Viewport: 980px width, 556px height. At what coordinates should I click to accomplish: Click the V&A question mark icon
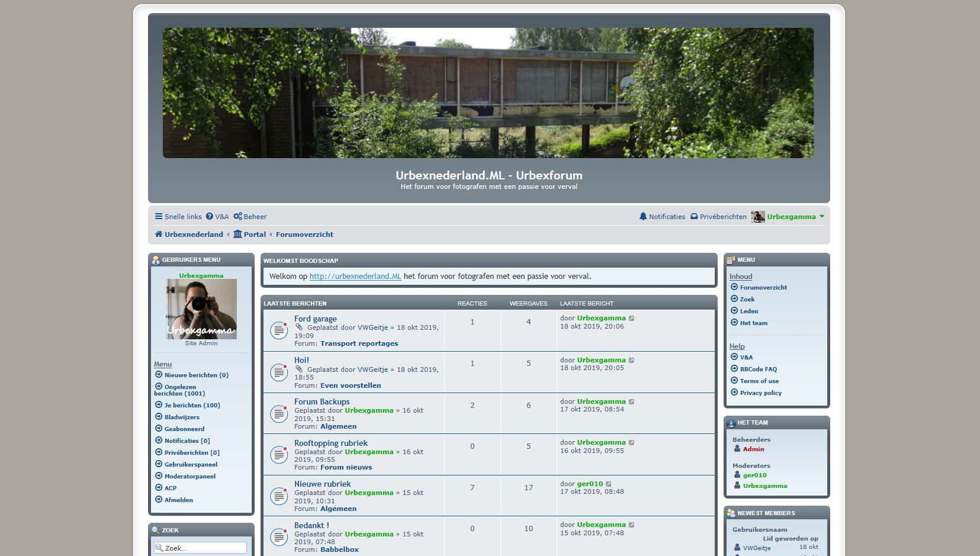210,217
